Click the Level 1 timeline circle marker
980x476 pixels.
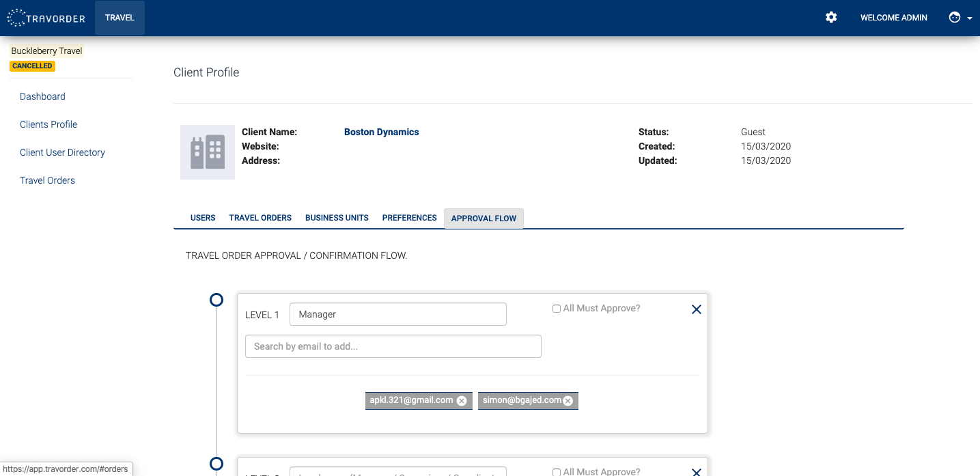[x=216, y=300]
